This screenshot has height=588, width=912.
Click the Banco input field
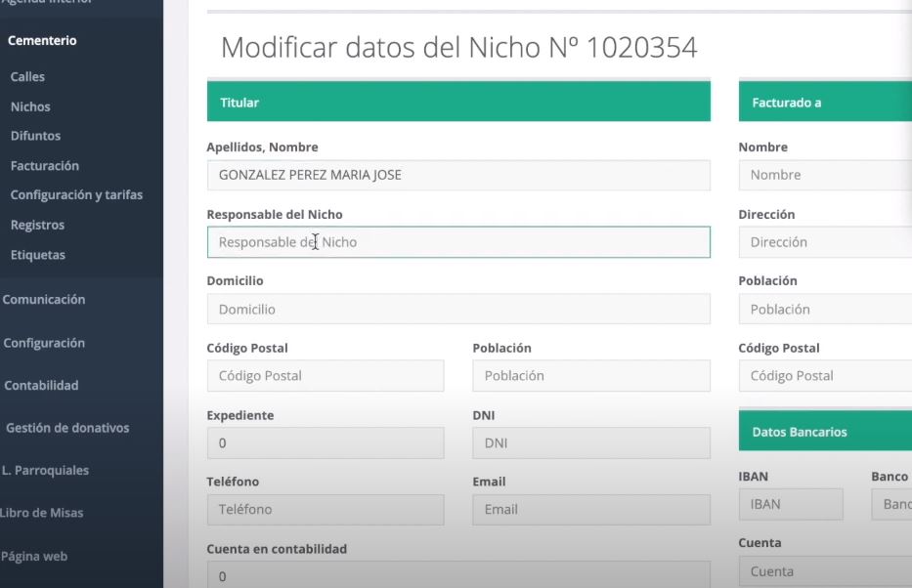tap(891, 504)
